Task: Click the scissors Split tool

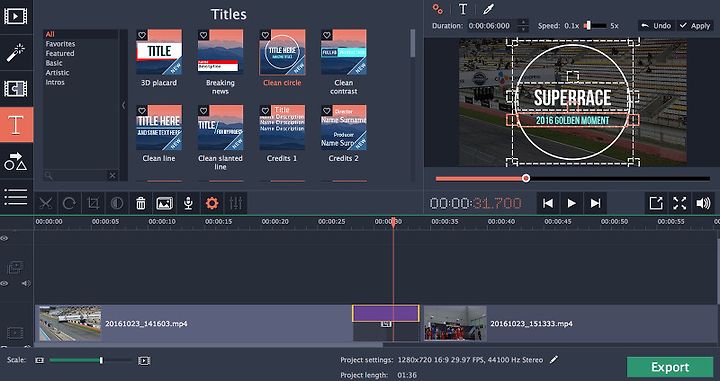Action: tap(45, 203)
